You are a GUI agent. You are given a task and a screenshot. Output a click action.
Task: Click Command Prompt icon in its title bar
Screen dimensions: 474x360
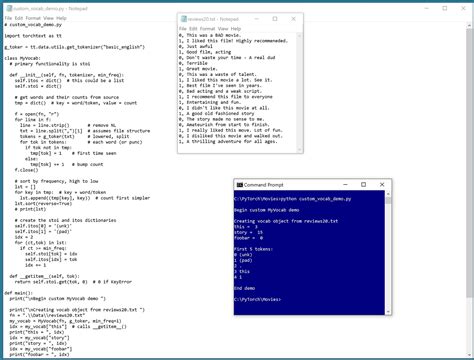click(x=239, y=185)
